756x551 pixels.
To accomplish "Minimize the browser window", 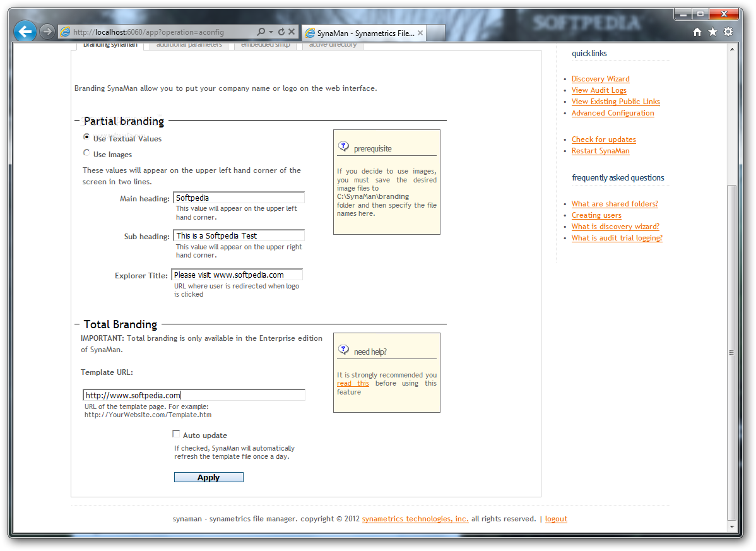I will coord(683,15).
